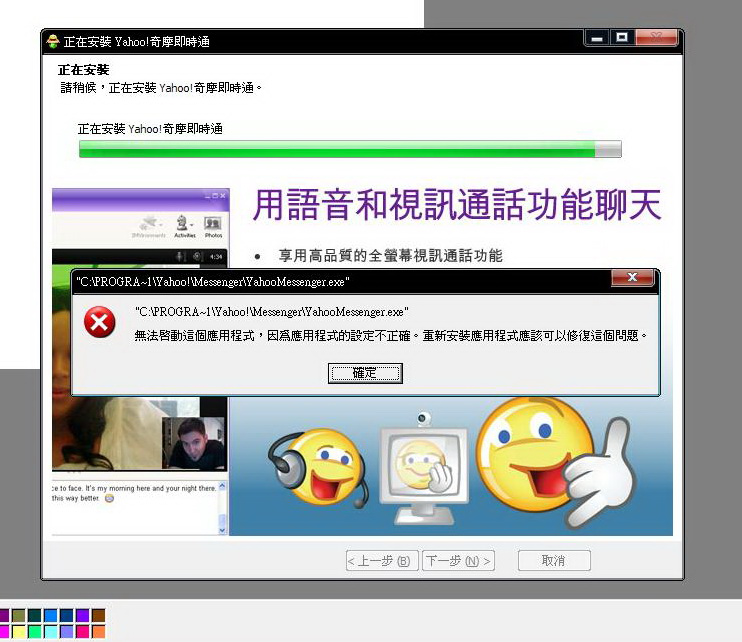Pick the light cyan color swatch
Image resolution: width=742 pixels, height=642 pixels.
pyautogui.click(x=51, y=632)
